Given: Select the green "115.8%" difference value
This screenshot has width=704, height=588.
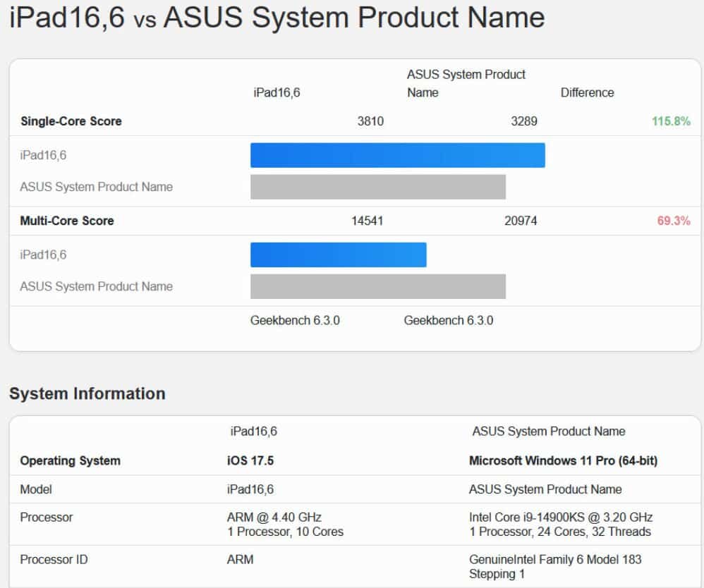Looking at the screenshot, I should point(672,121).
